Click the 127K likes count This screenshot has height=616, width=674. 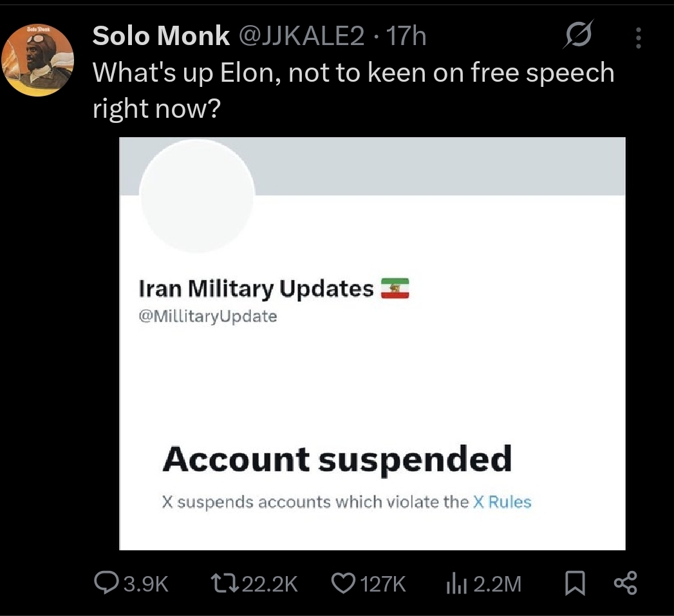[383, 584]
